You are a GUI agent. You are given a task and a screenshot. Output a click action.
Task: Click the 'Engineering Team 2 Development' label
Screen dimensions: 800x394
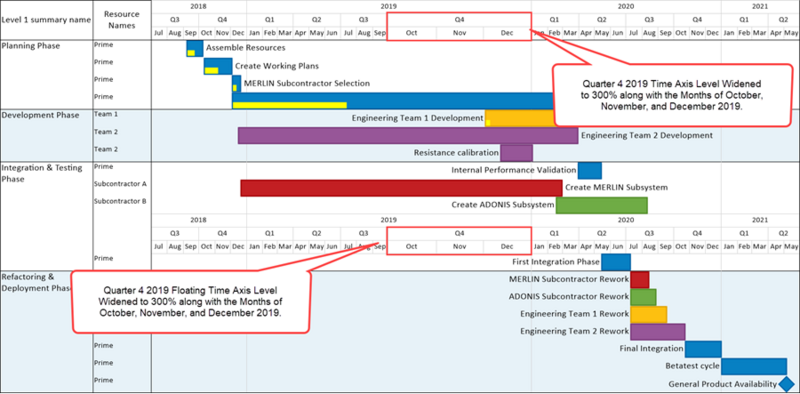click(647, 136)
